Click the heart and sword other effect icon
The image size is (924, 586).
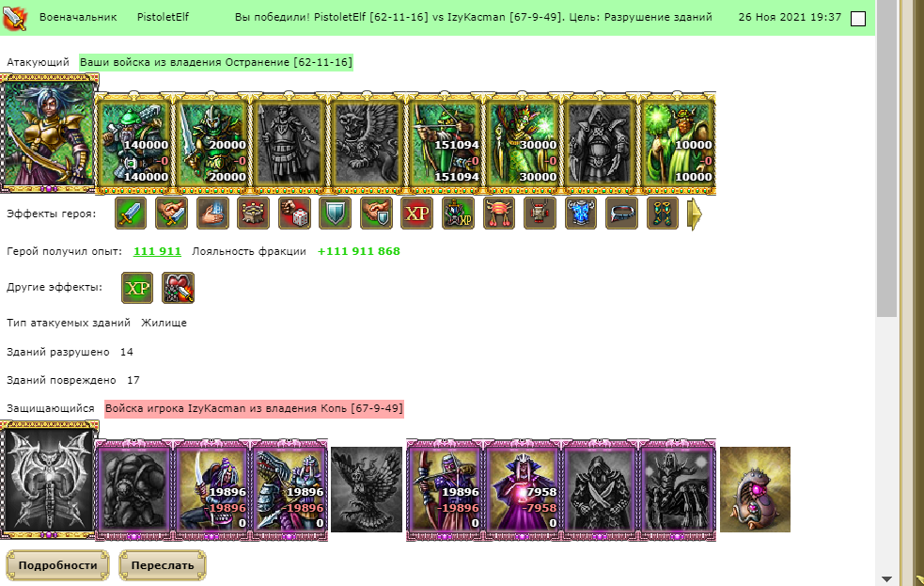[178, 288]
